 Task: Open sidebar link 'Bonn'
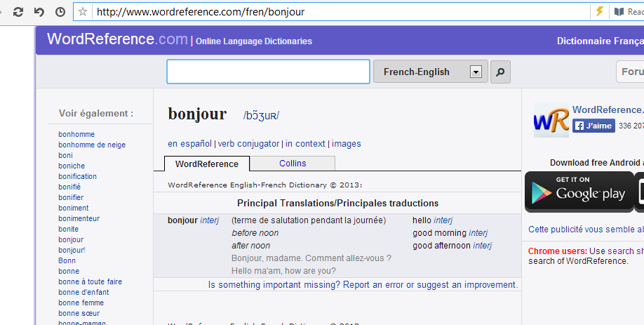click(x=67, y=260)
